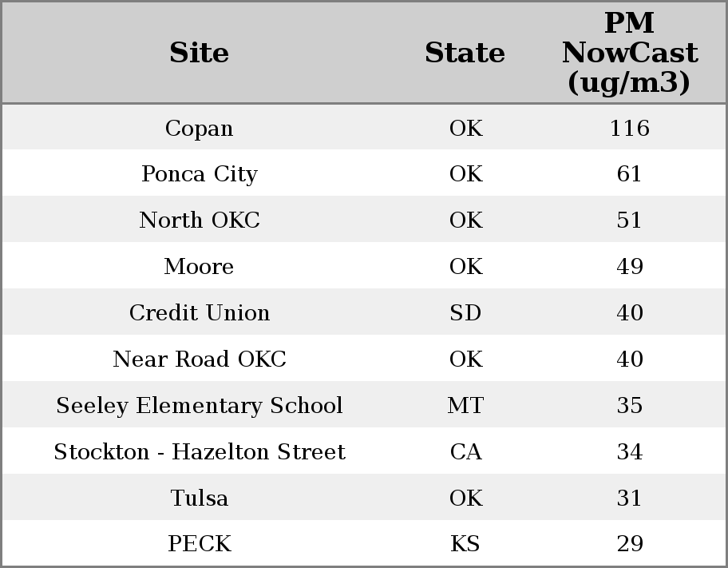728x568 pixels.
Task: Click the SD state cell
Action: pyautogui.click(x=465, y=313)
